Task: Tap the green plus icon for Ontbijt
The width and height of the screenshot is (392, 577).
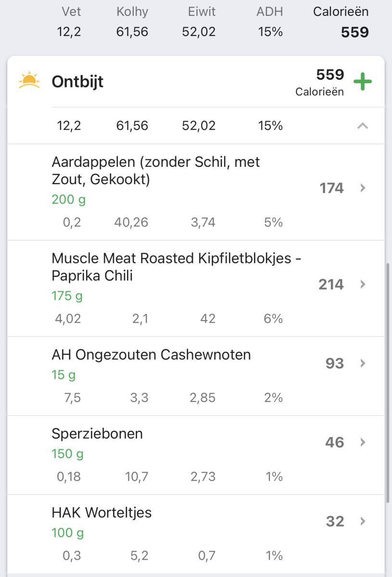Action: (363, 82)
